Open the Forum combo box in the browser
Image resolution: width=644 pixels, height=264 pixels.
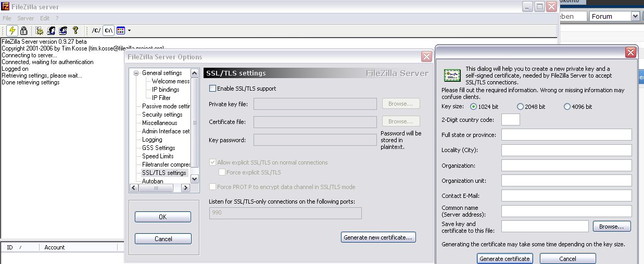click(x=614, y=16)
